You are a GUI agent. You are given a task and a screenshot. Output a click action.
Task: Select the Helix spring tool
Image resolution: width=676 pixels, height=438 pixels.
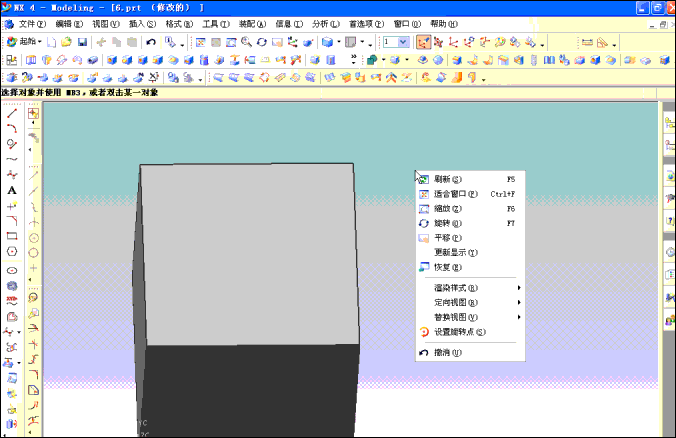coord(12,286)
